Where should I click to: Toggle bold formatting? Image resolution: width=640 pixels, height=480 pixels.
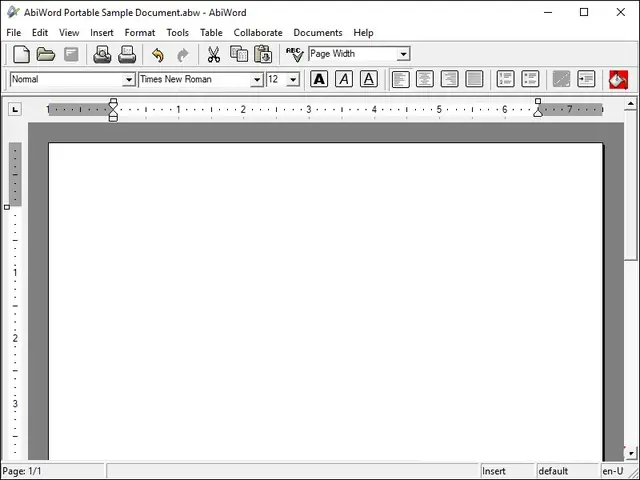pyautogui.click(x=319, y=79)
